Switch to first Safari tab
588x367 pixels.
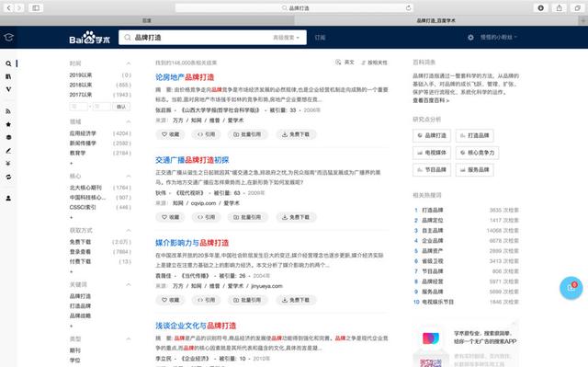click(147, 20)
